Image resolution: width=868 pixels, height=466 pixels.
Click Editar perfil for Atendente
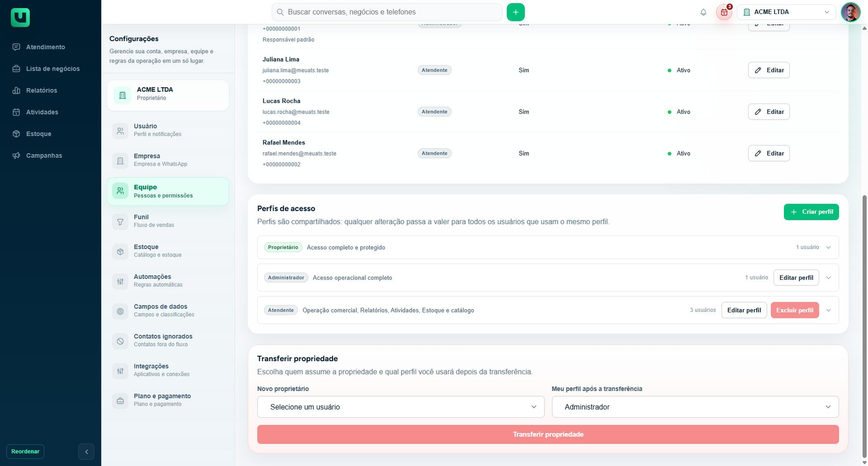744,310
